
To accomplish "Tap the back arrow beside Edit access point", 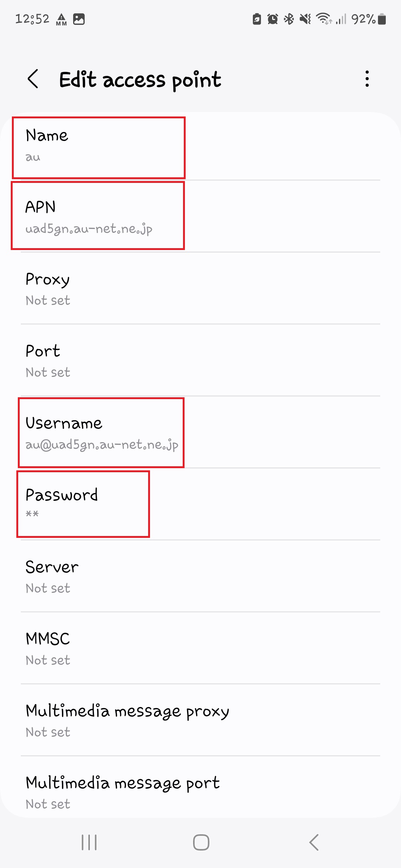I will coord(33,79).
